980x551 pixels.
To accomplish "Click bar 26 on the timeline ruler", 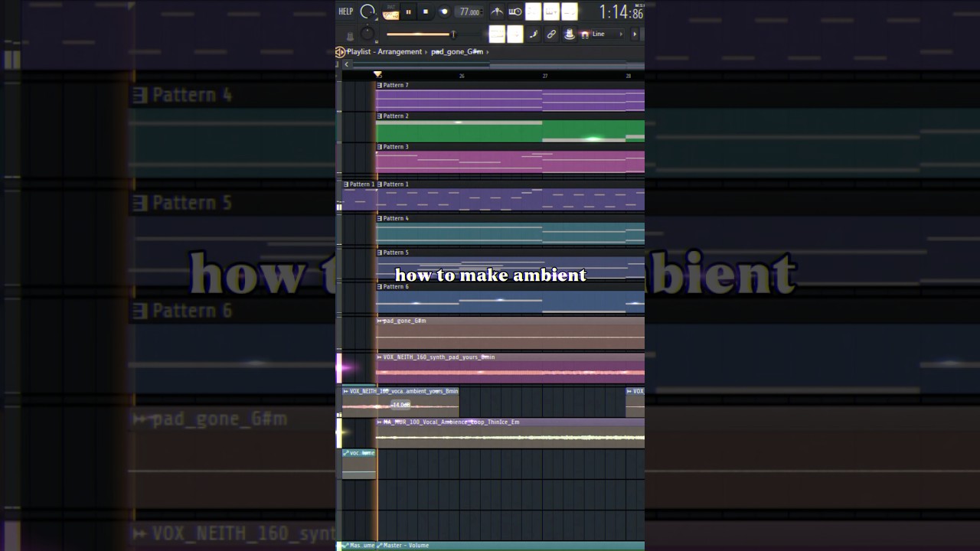I will [x=462, y=76].
